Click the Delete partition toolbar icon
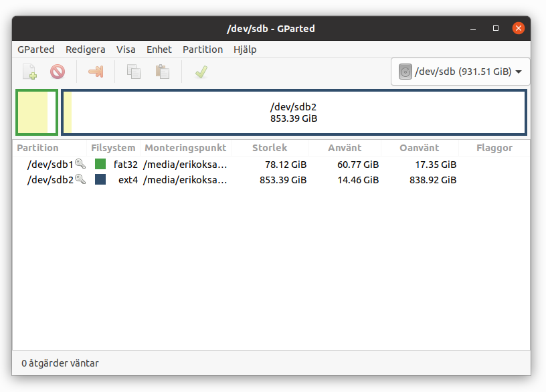 pos(58,72)
